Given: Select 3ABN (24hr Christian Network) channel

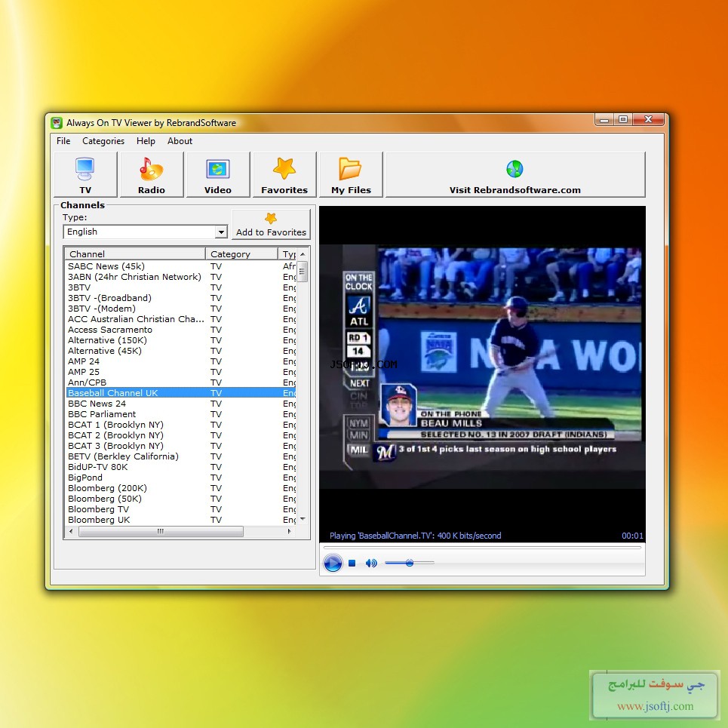Looking at the screenshot, I should (180, 277).
